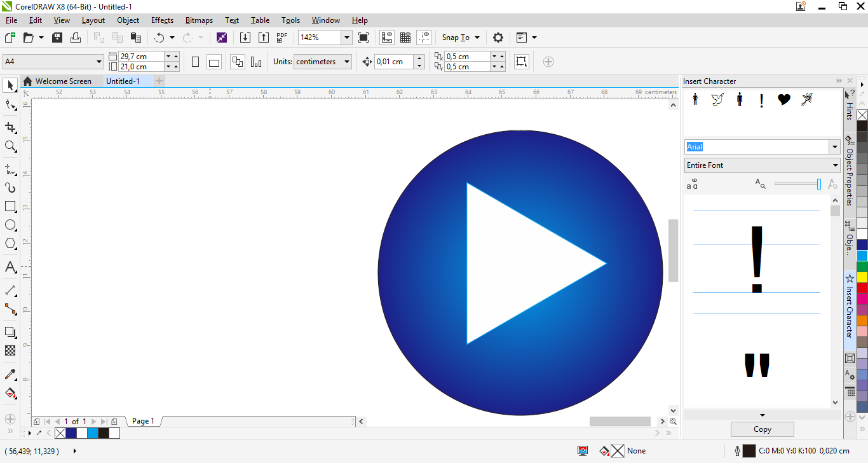This screenshot has height=463, width=868.
Task: Choose the Crop tool
Action: (x=10, y=127)
